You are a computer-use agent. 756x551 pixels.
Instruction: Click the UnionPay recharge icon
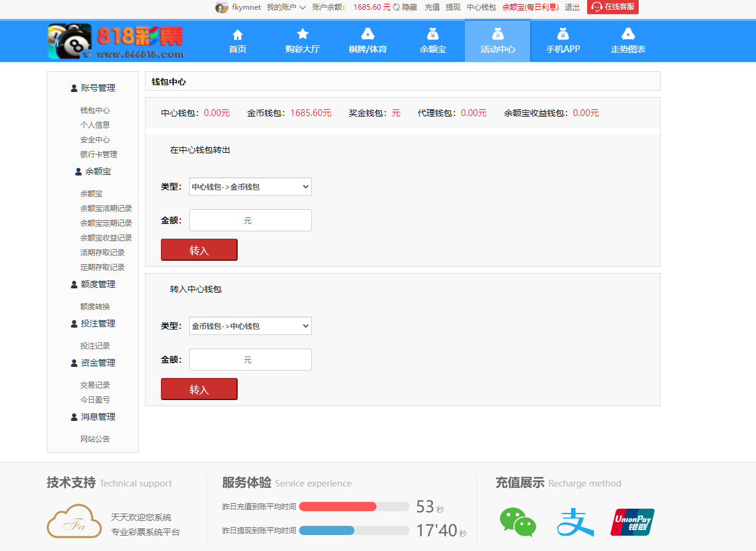[x=632, y=522]
